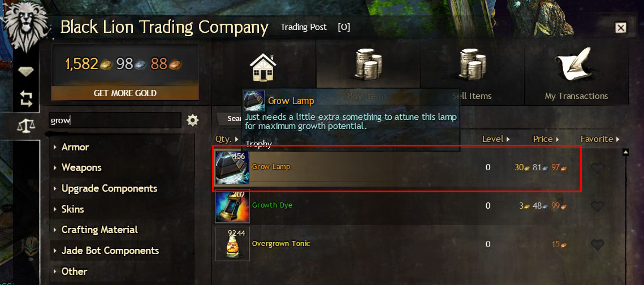Toggle favorite heart for Growth Dye
This screenshot has height=285, width=644.
tap(597, 206)
